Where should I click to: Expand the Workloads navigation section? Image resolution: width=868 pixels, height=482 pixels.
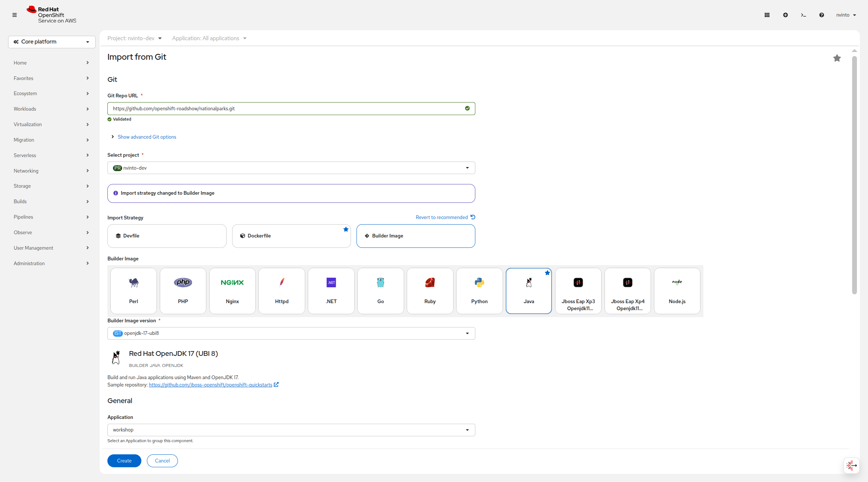point(51,109)
